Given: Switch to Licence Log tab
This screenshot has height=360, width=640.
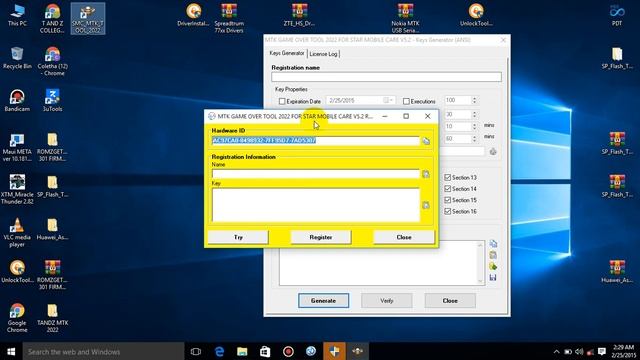Looking at the screenshot, I should [x=323, y=54].
